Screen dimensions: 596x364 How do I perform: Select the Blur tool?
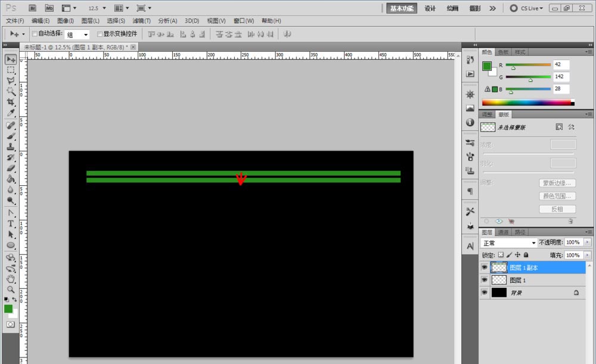tap(11, 189)
